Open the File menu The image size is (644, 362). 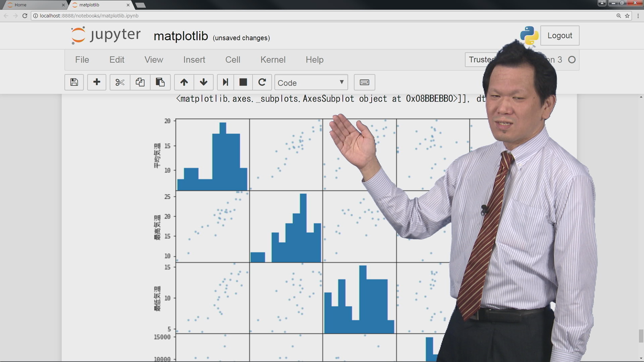click(x=82, y=60)
